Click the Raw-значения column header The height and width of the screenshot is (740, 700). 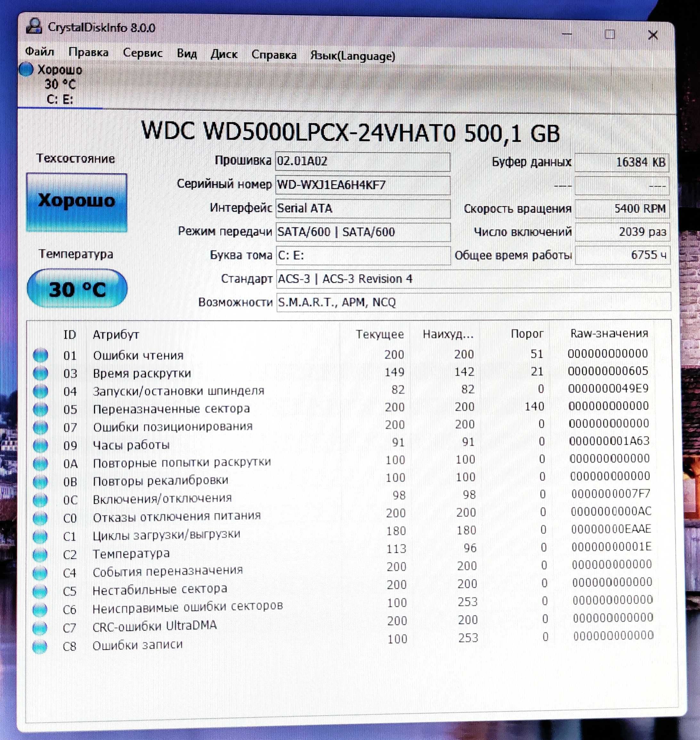click(609, 333)
